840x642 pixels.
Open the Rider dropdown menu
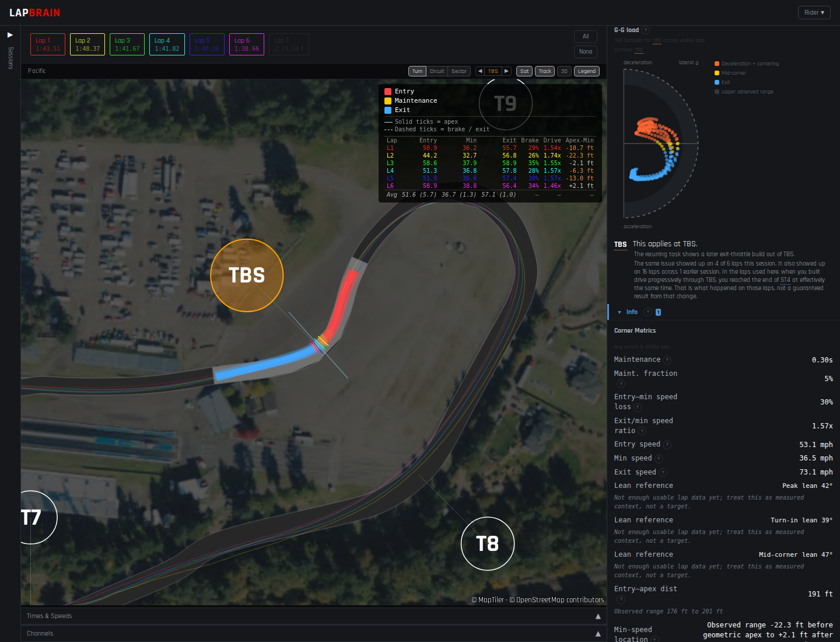(x=814, y=12)
